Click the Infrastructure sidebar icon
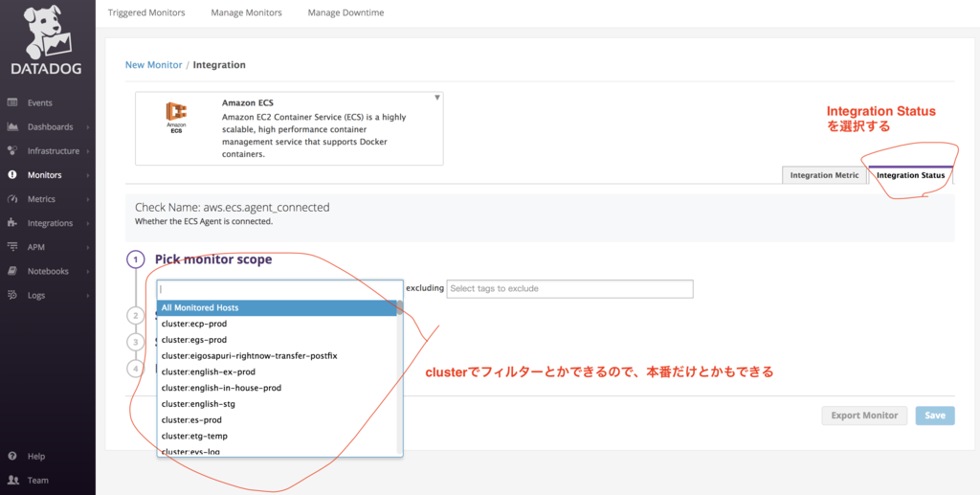Image resolution: width=980 pixels, height=495 pixels. coord(12,150)
